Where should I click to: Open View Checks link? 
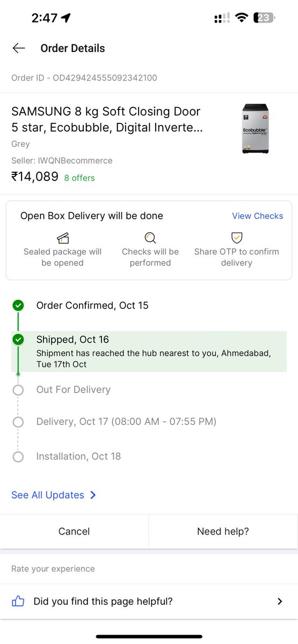point(257,216)
